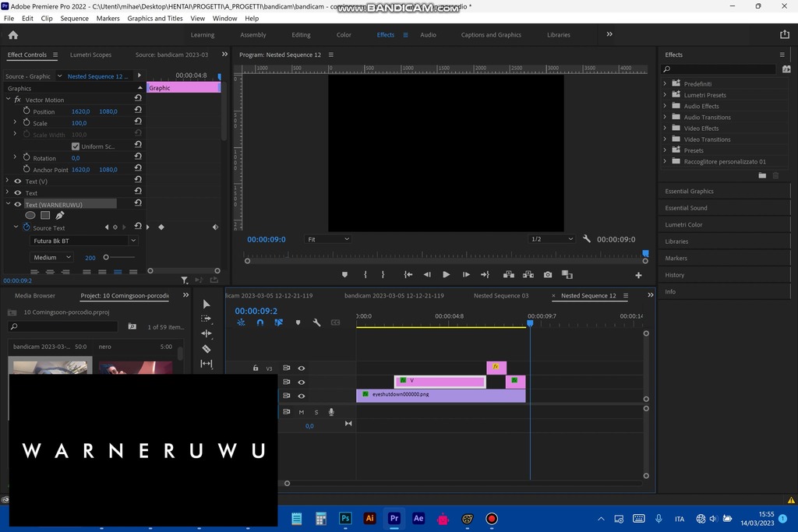Toggle track output for eyeshutdown000000.png track

pos(302,396)
